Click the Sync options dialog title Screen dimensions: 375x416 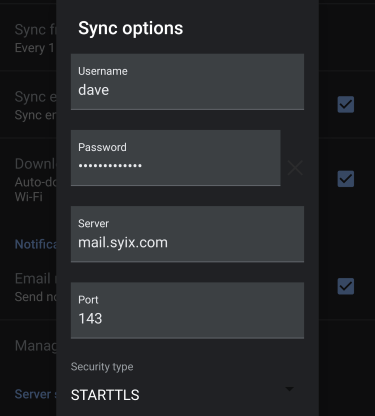[x=131, y=28]
